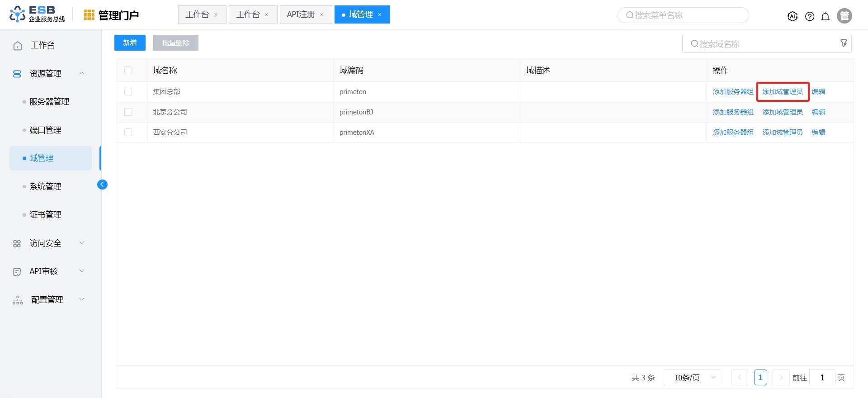Viewport: 868px width, 398px height.
Task: Click 编辑 link for 北京分公司
Action: [818, 112]
